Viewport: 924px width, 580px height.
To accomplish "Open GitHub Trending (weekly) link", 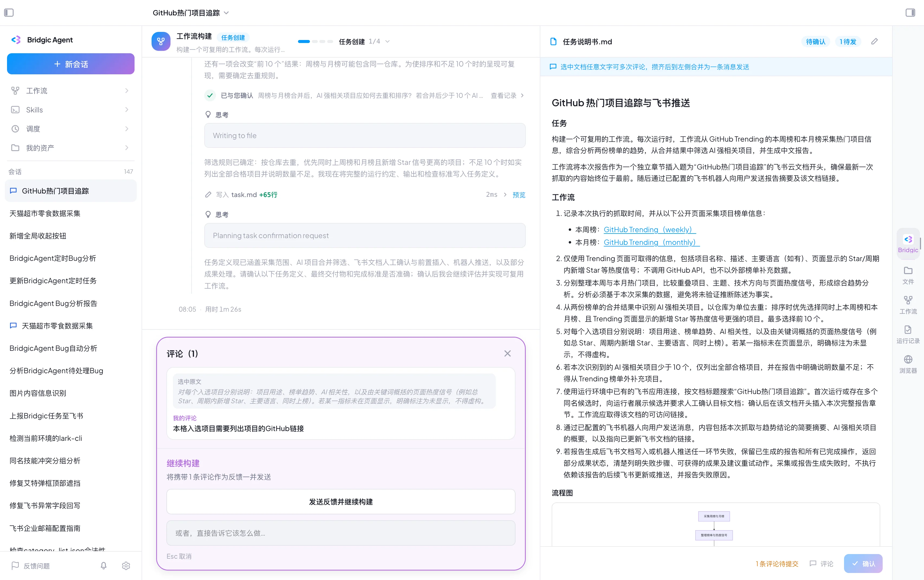I will (650, 229).
